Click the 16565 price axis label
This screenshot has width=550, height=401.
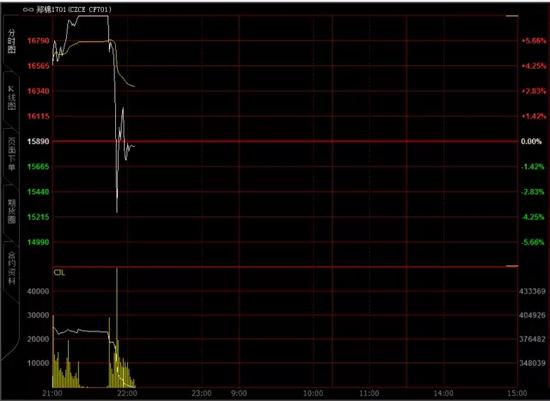pyautogui.click(x=38, y=66)
